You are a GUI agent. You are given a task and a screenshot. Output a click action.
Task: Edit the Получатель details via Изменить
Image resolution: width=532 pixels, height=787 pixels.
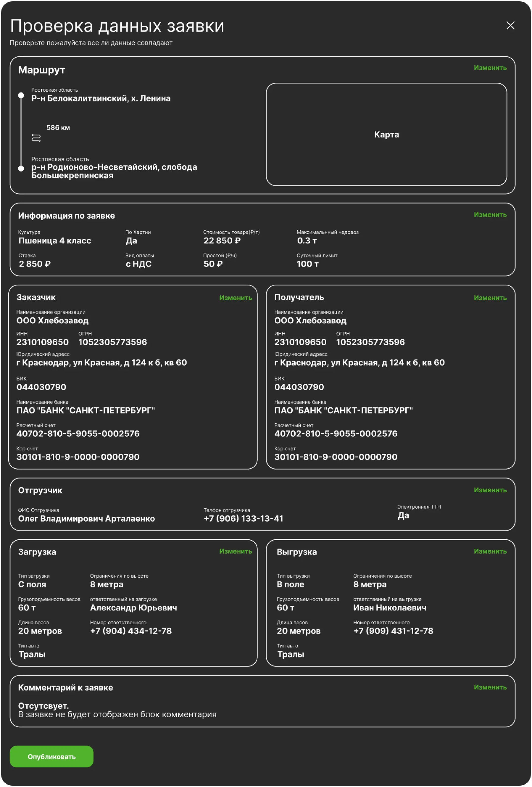(490, 298)
